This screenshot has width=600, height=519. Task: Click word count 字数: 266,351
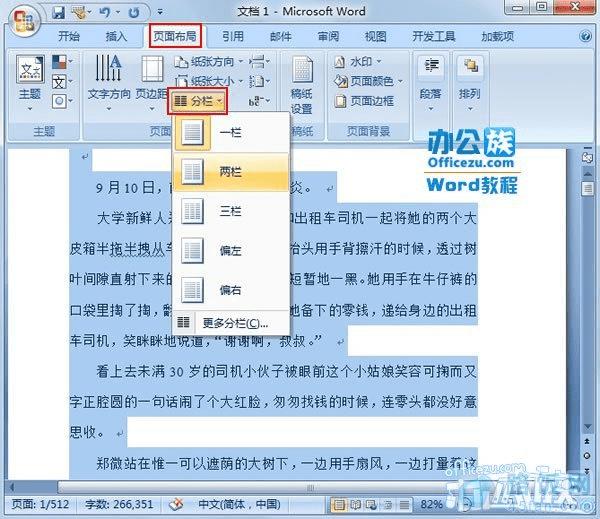[x=119, y=504]
